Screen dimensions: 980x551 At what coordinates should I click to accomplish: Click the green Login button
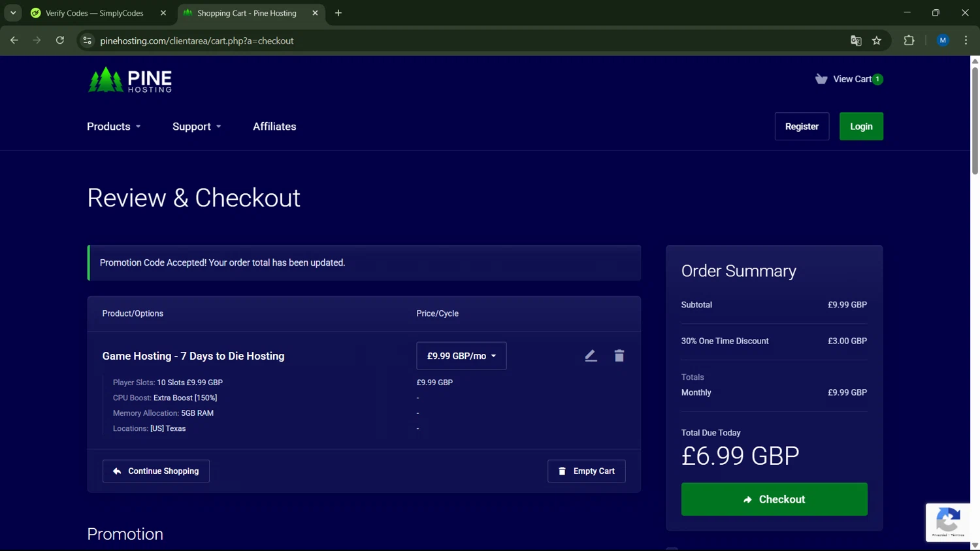[x=861, y=127]
